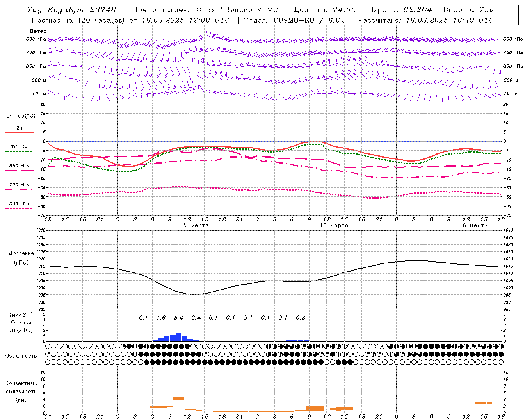Select the "ЗапСиб УГМС" provider text
The height and width of the screenshot is (420, 525).
[x=251, y=10]
